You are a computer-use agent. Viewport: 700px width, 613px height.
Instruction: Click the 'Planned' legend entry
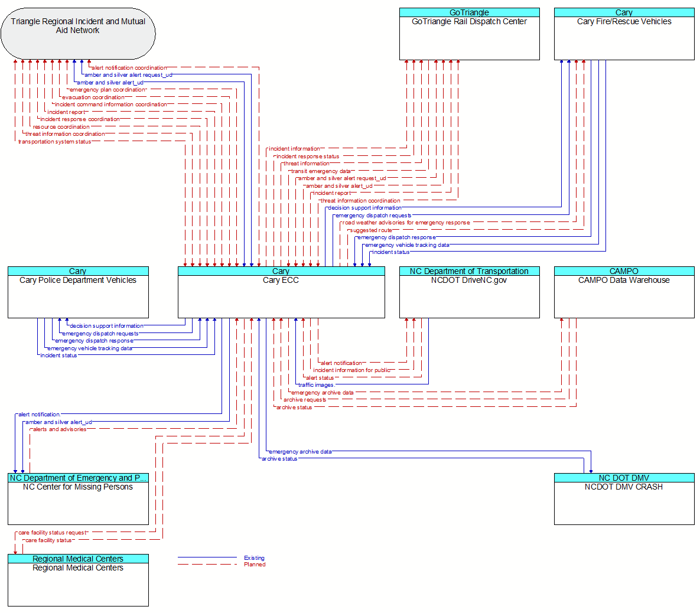(255, 565)
